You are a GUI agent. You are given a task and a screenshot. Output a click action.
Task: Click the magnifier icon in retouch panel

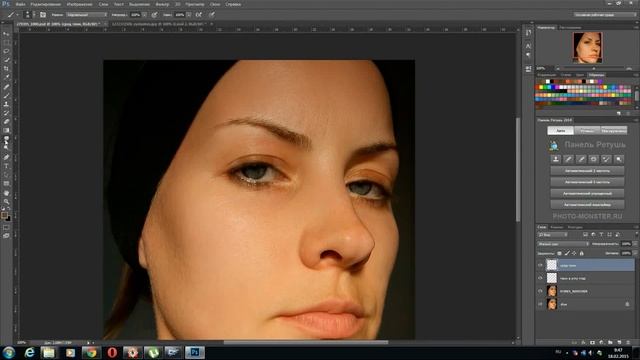(619, 159)
